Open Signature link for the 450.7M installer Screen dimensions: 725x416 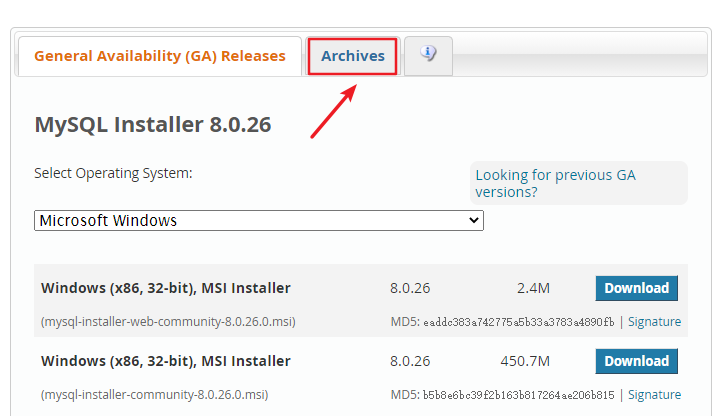coord(654,395)
